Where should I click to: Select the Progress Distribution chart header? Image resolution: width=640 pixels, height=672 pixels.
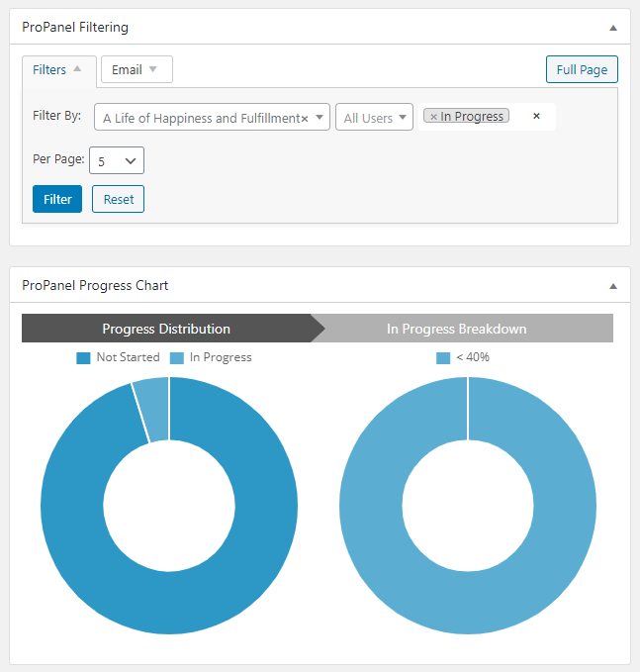point(166,329)
